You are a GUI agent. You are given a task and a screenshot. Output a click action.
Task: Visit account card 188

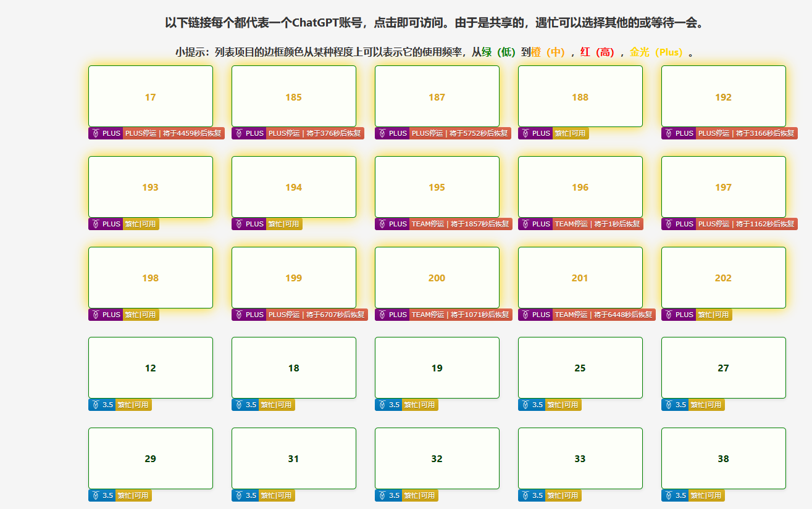pyautogui.click(x=580, y=96)
